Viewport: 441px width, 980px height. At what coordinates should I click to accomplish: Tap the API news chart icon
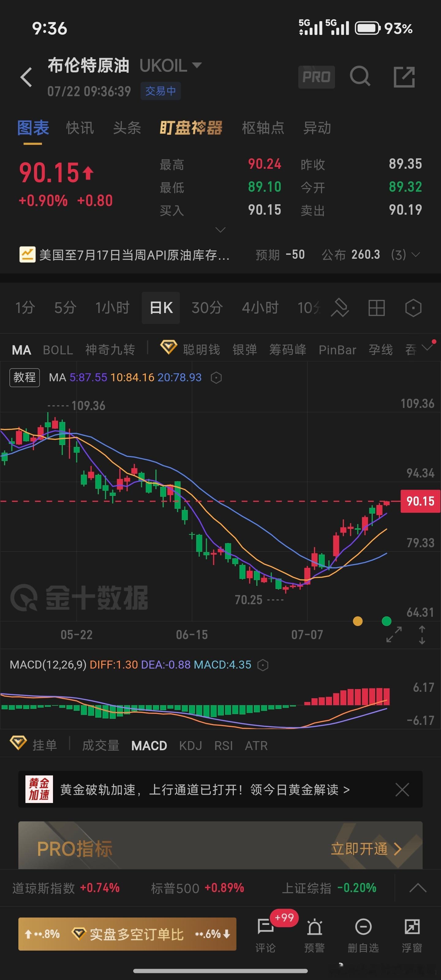(27, 254)
